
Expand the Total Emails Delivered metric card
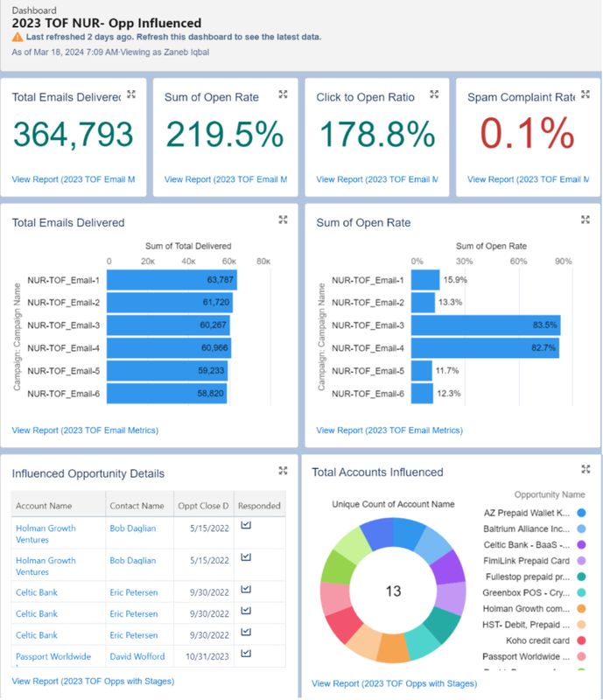pyautogui.click(x=131, y=94)
